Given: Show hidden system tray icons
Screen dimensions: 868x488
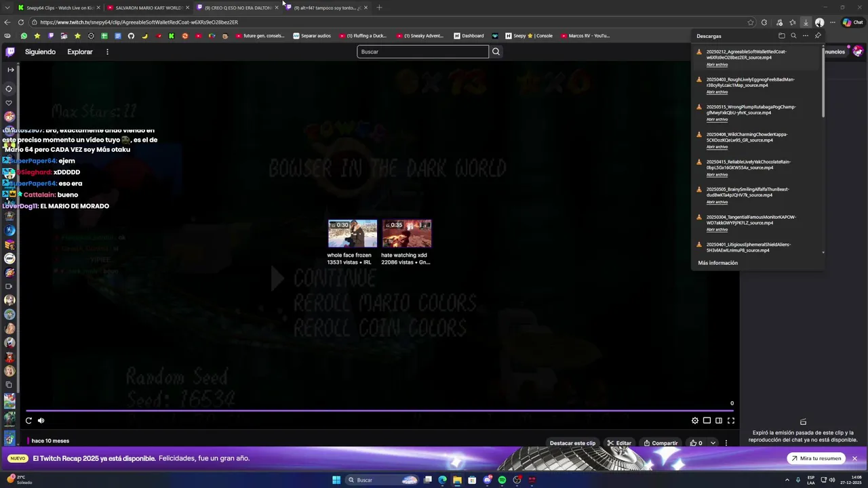Looking at the screenshot, I should (787, 480).
